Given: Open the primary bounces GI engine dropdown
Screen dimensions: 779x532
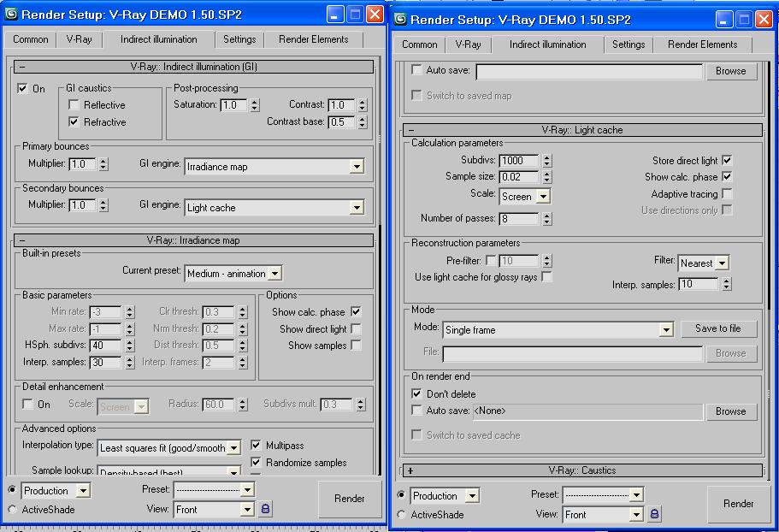Looking at the screenshot, I should 357,167.
